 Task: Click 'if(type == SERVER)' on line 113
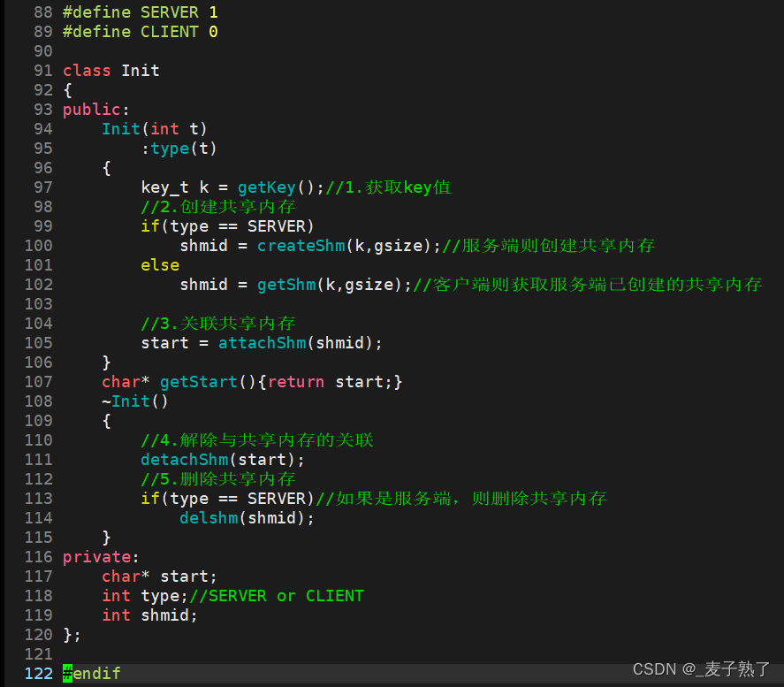tap(227, 499)
